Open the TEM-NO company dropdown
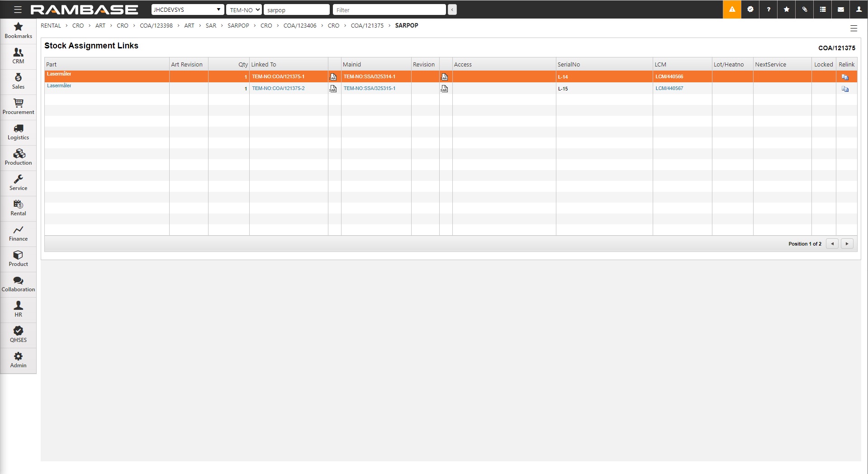868x474 pixels. tap(244, 9)
